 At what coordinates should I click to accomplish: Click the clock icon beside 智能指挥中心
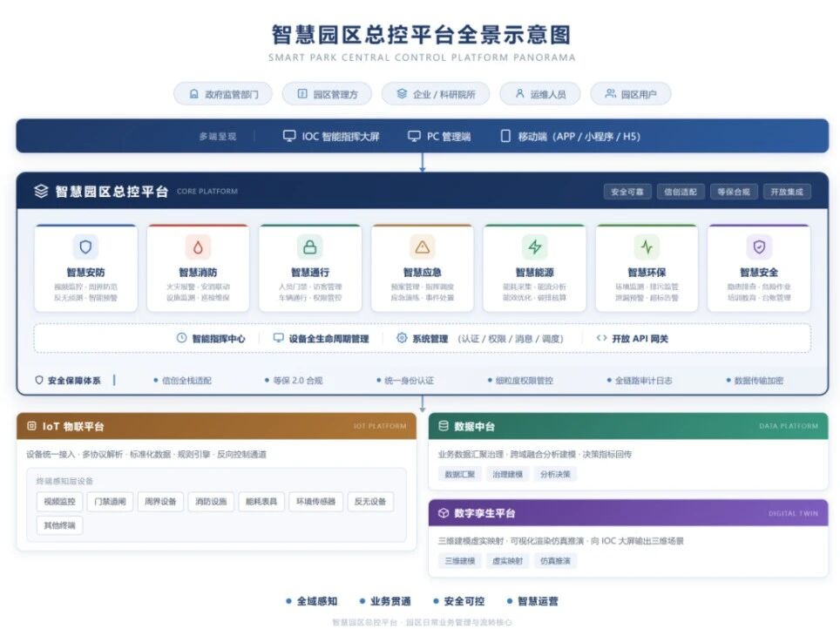point(181,338)
